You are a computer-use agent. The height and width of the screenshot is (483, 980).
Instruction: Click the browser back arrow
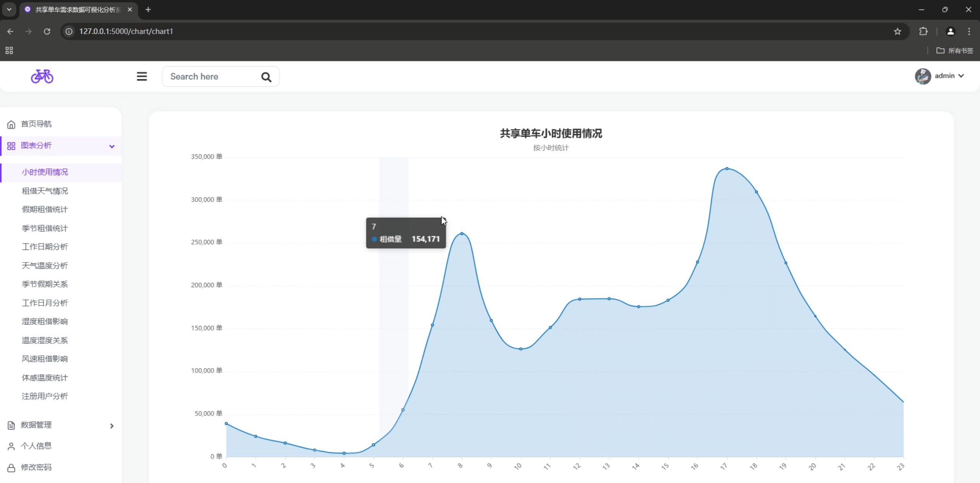10,31
